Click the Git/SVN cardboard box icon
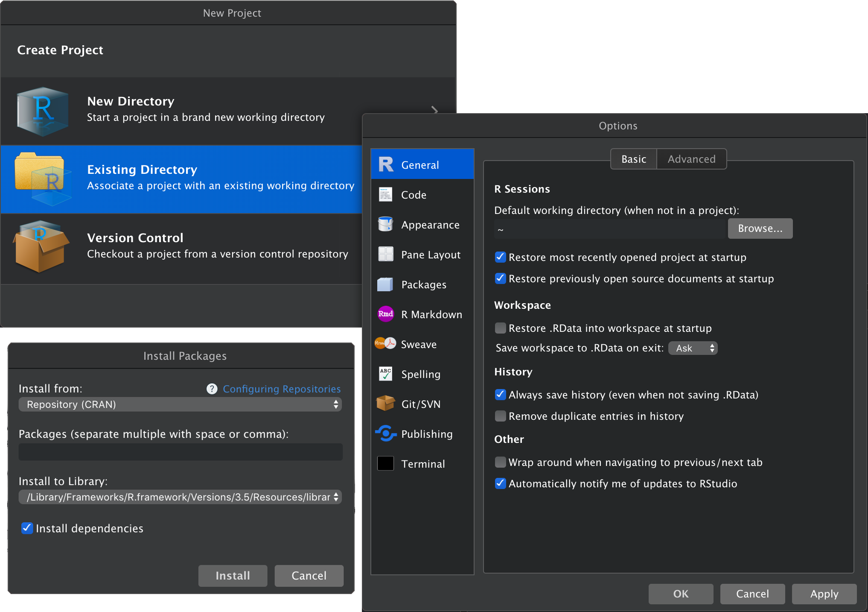868x612 pixels. (x=386, y=403)
